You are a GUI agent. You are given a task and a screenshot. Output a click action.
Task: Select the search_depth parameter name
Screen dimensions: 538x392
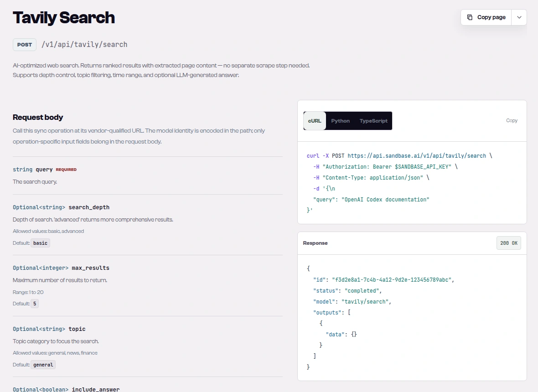pyautogui.click(x=89, y=207)
